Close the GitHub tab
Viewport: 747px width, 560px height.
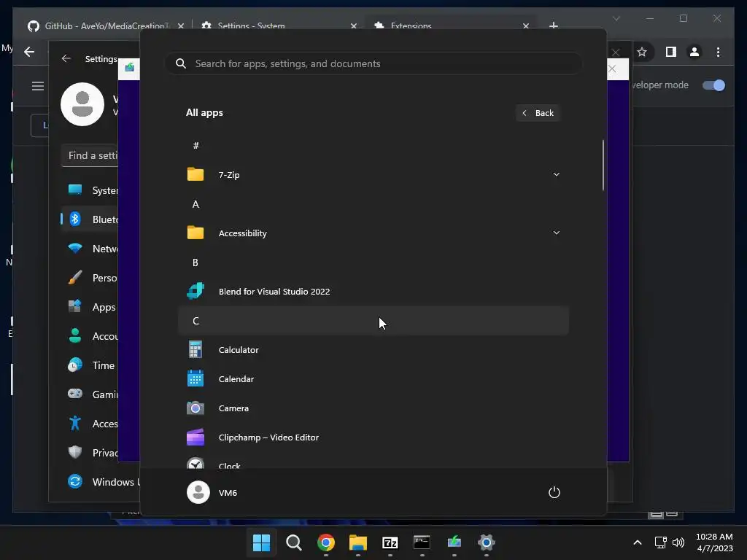point(181,26)
